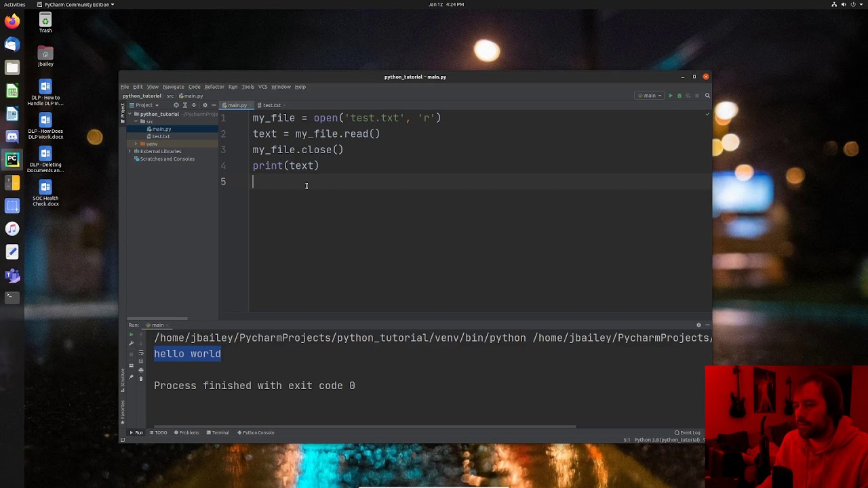Open the Edit menu

pos(138,87)
